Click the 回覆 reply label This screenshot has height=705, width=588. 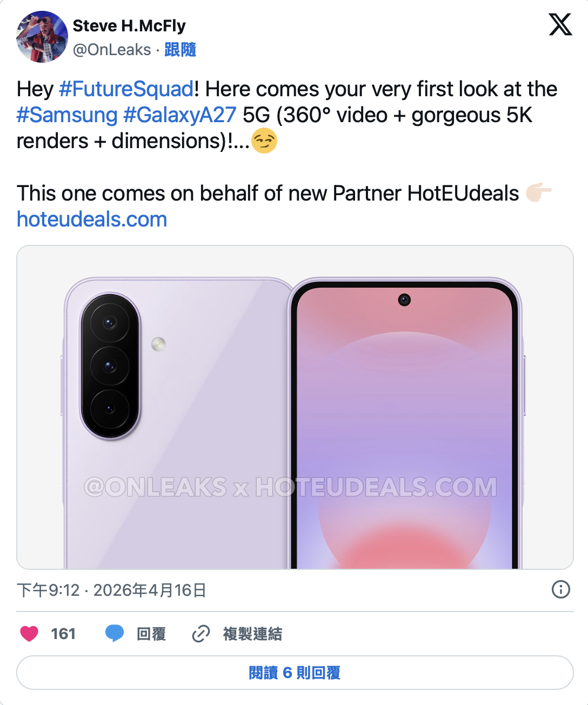151,634
